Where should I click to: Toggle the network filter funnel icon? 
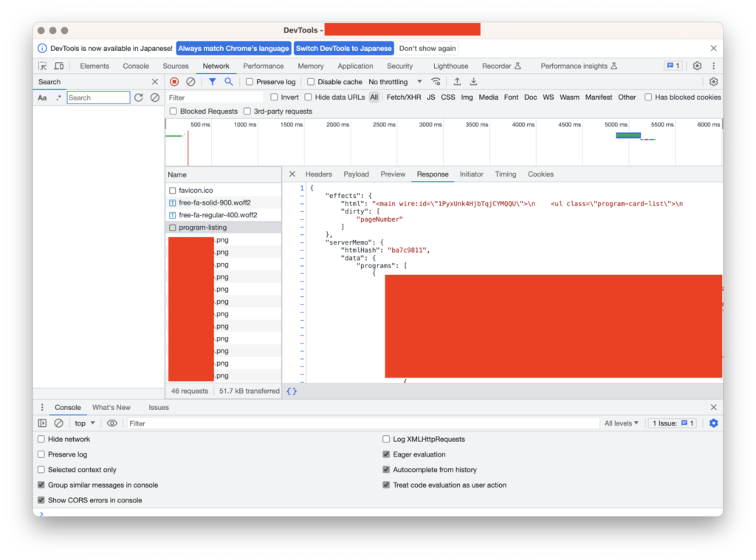tap(212, 82)
